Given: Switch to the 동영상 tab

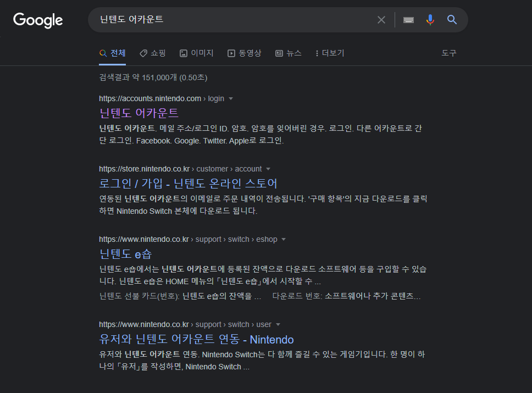Looking at the screenshot, I should (244, 53).
